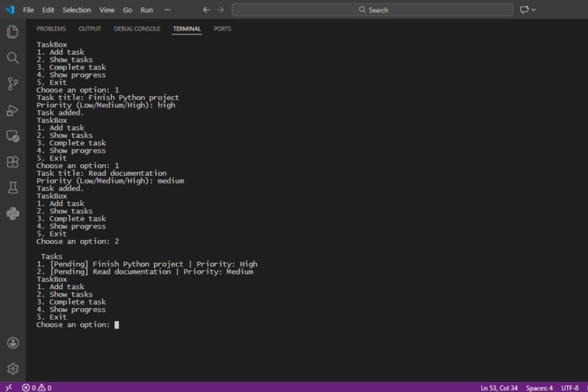588x392 pixels.
Task: Click 'Task title: Read documentation' line
Action: coord(101,173)
